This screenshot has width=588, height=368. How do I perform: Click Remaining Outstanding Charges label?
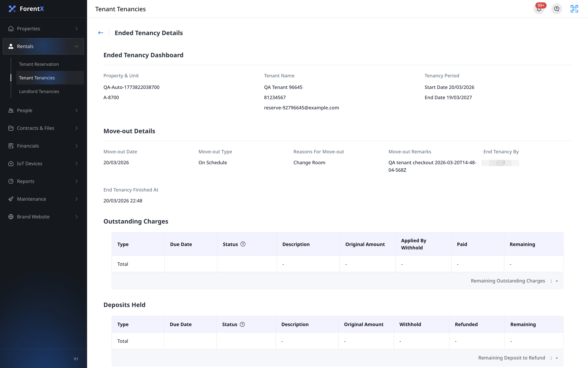click(x=508, y=281)
